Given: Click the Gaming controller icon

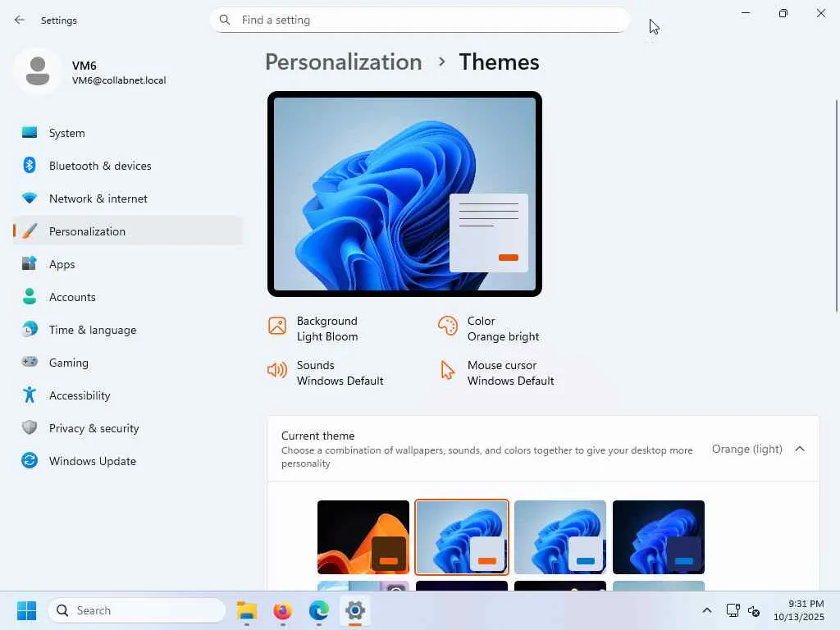Looking at the screenshot, I should 30,362.
